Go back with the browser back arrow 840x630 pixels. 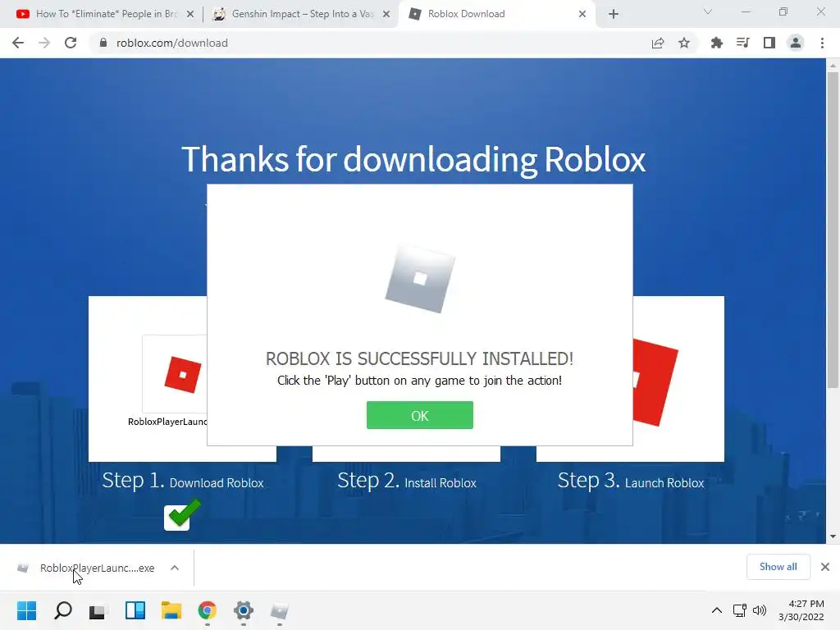(18, 43)
